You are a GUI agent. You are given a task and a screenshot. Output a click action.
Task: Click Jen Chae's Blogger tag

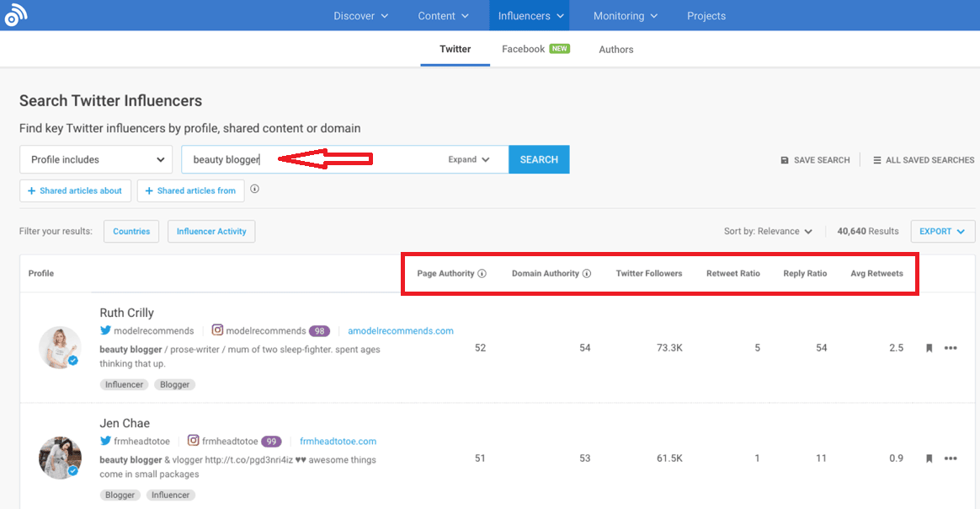point(120,496)
